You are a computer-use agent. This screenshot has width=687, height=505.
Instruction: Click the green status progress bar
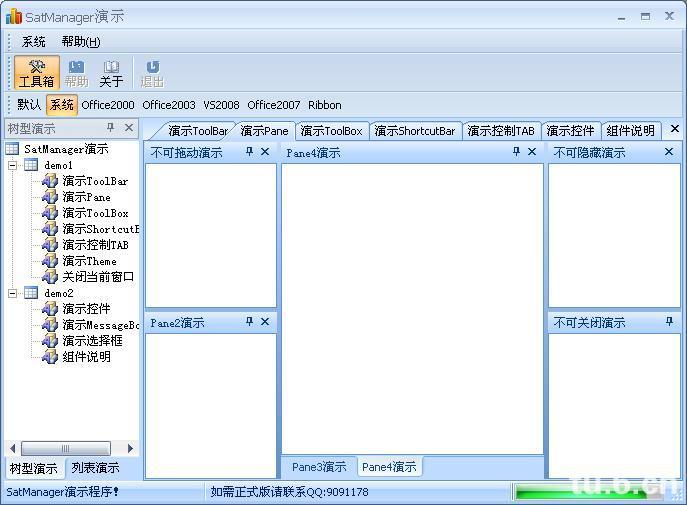pyautogui.click(x=587, y=493)
